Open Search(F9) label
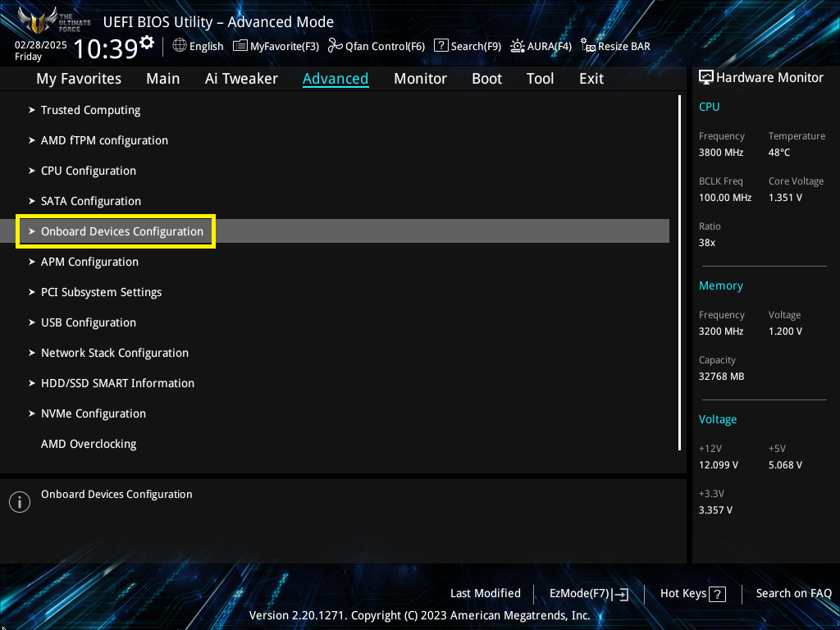 point(476,47)
